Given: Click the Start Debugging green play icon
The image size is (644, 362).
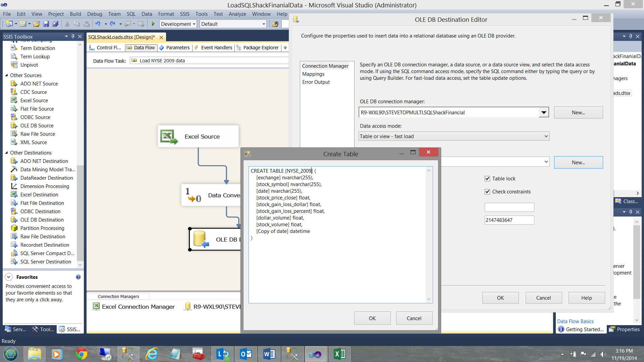Looking at the screenshot, I should tap(153, 24).
